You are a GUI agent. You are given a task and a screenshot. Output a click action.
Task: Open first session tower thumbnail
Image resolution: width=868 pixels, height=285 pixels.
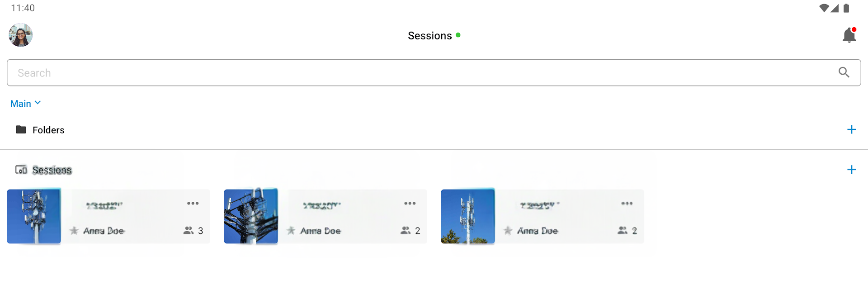(34, 216)
